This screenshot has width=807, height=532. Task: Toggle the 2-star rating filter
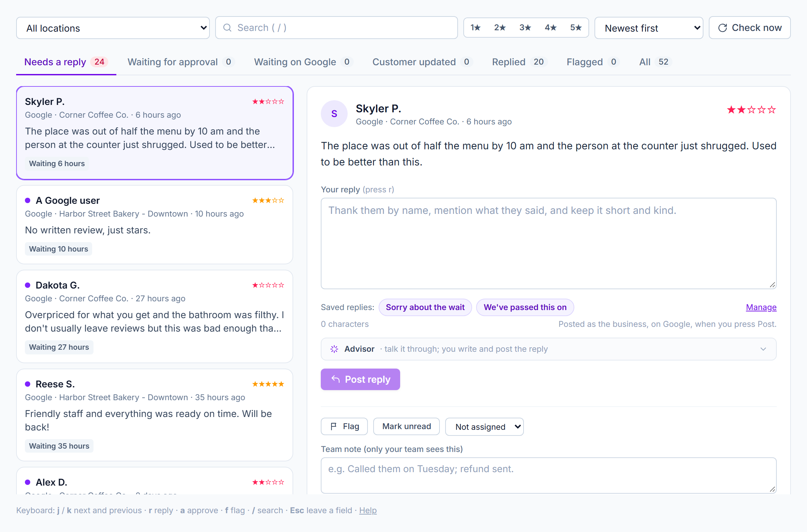tap(500, 28)
